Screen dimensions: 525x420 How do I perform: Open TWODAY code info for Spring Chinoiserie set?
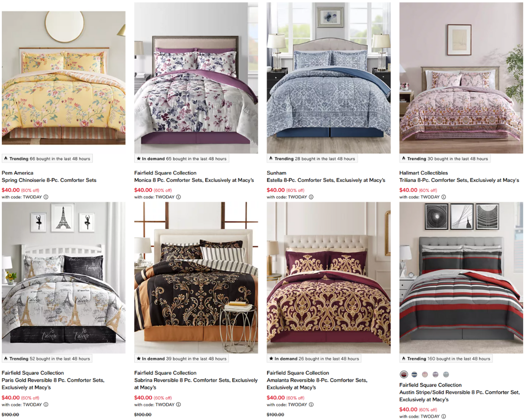(46, 197)
